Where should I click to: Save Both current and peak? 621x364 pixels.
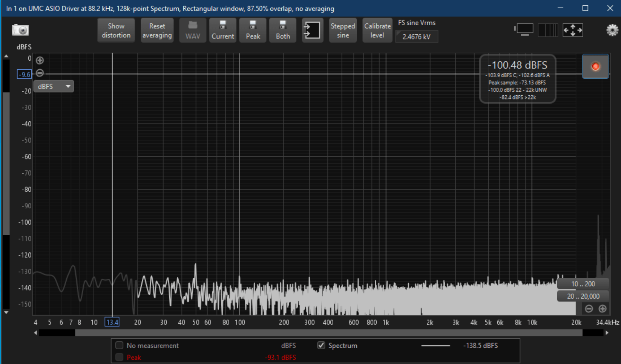click(283, 30)
